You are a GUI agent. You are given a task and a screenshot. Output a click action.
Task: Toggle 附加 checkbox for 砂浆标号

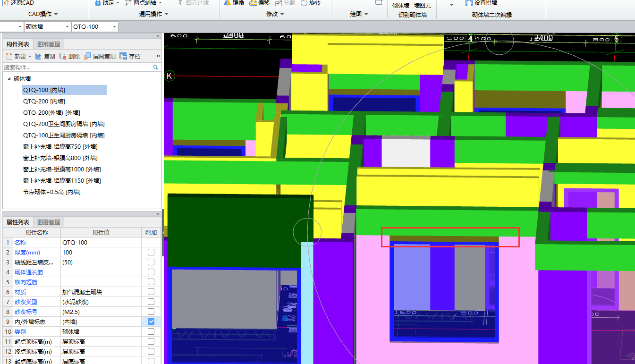tap(151, 312)
